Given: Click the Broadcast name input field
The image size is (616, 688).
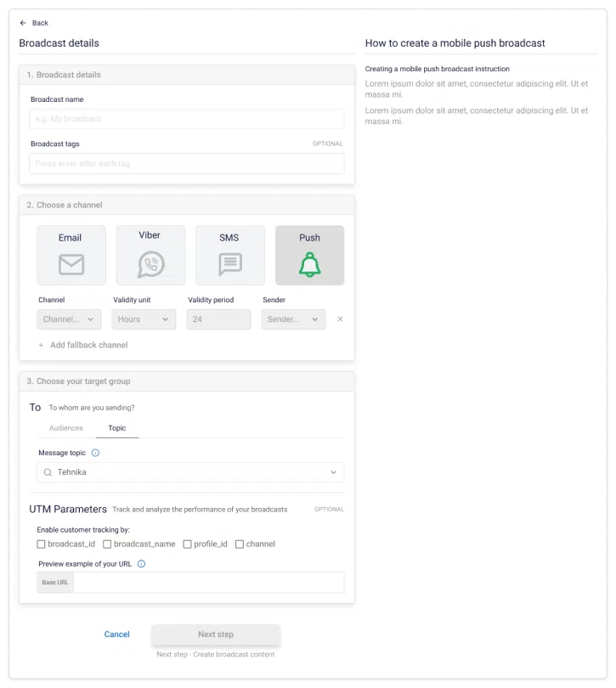Looking at the screenshot, I should (x=187, y=119).
